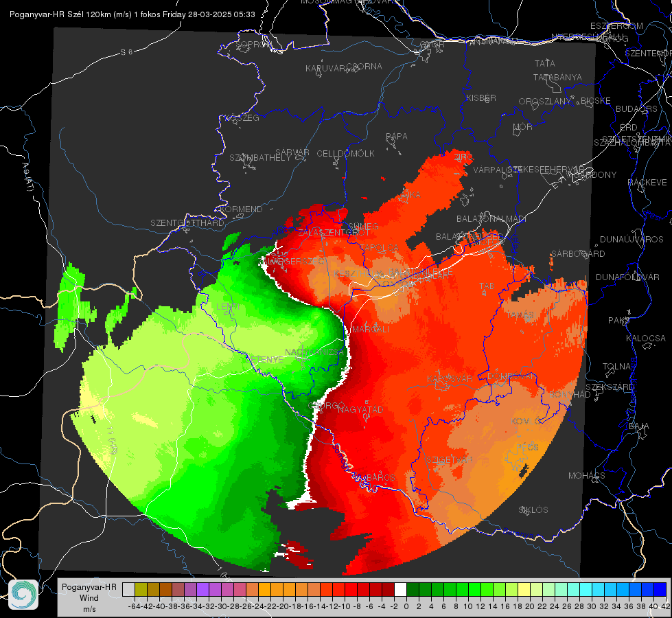Click the BALATONALMADI city label

point(491,219)
